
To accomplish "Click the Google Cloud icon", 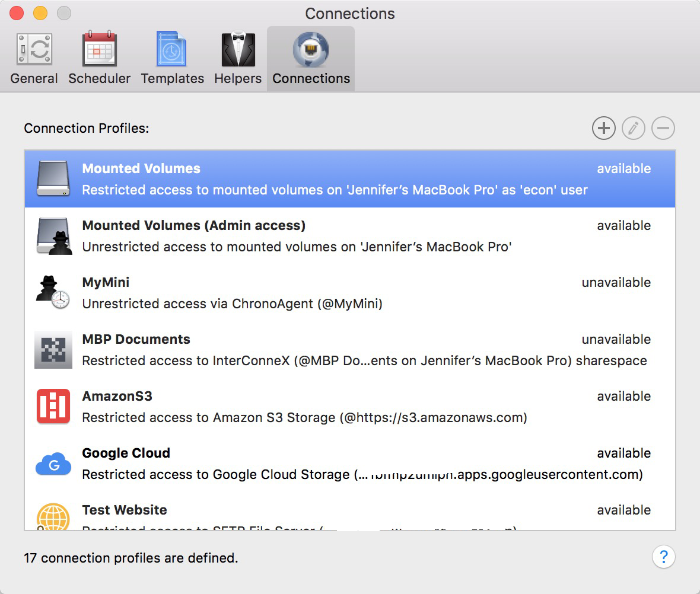I will tap(53, 464).
